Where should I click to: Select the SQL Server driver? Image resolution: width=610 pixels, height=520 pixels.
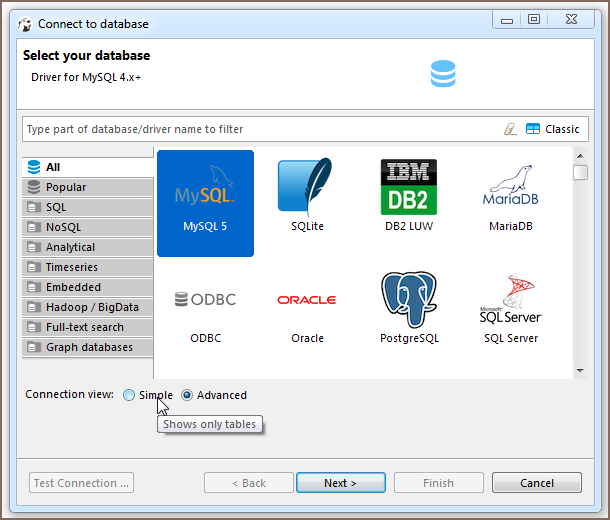coord(511,302)
